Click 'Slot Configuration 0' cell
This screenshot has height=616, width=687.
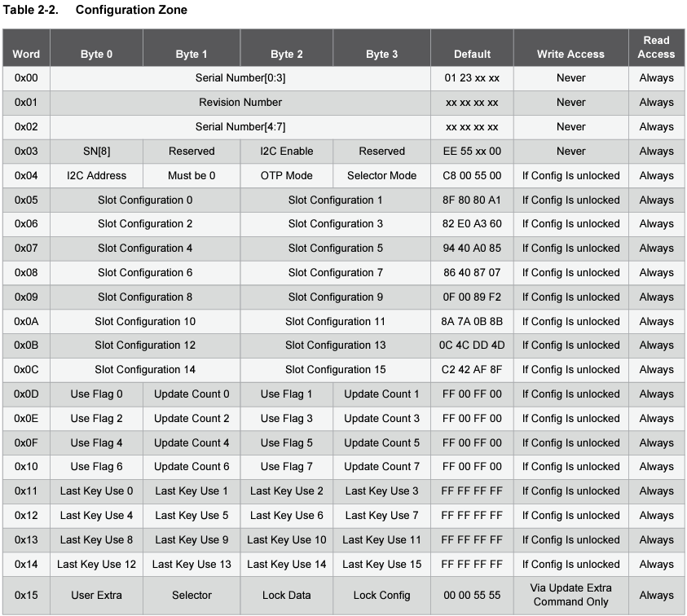coord(145,200)
